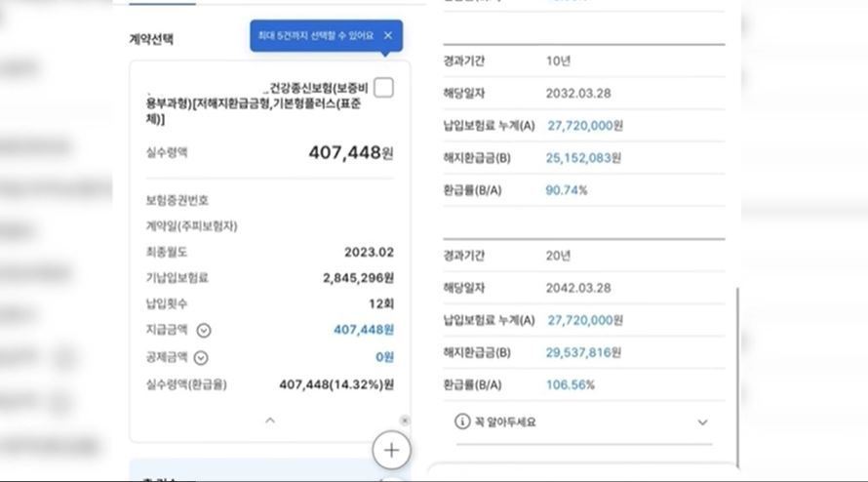Check the 건강종신보험 contract checkbox
This screenshot has width=868, height=482.
[x=384, y=89]
